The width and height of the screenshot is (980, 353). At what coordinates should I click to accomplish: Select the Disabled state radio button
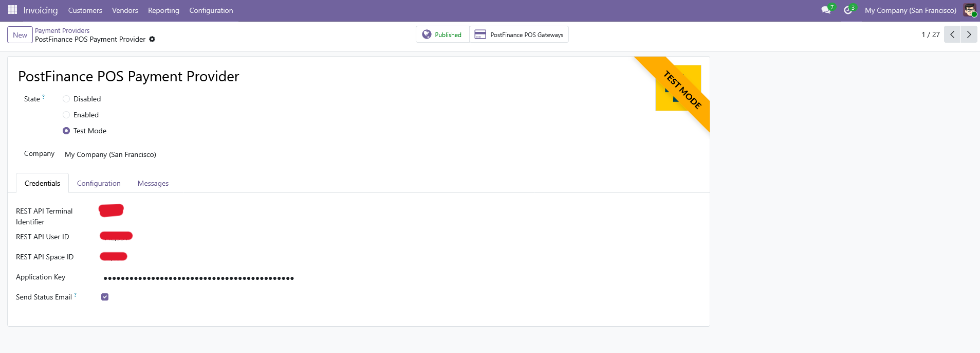click(66, 99)
